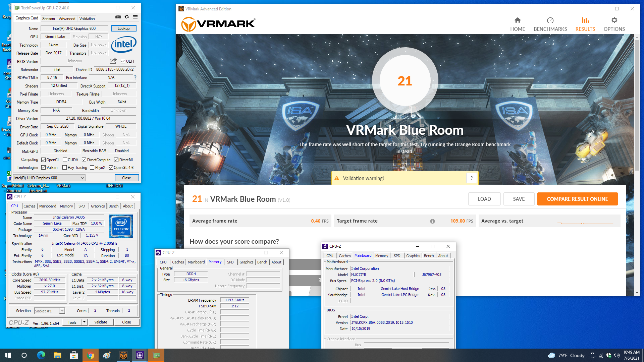Click the Close button in CPU-Z
This screenshot has width=644, height=362.
(x=126, y=322)
